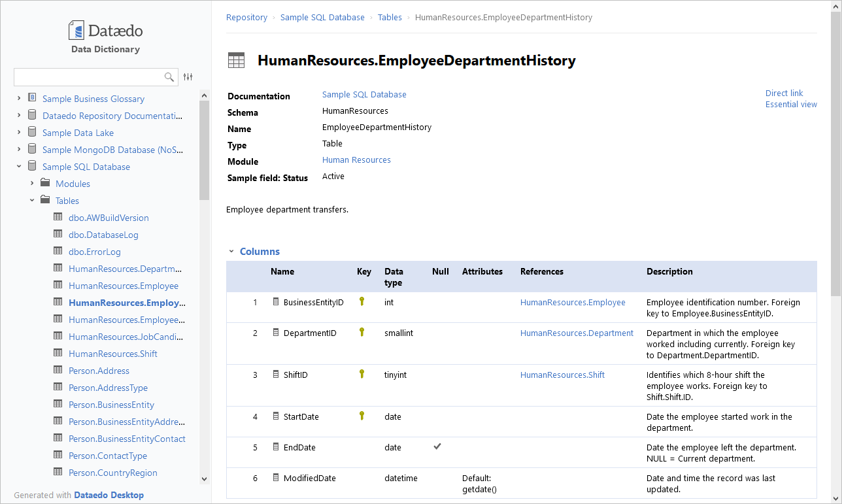Focus the search input field
The height and width of the screenshot is (504, 842).
(x=88, y=77)
